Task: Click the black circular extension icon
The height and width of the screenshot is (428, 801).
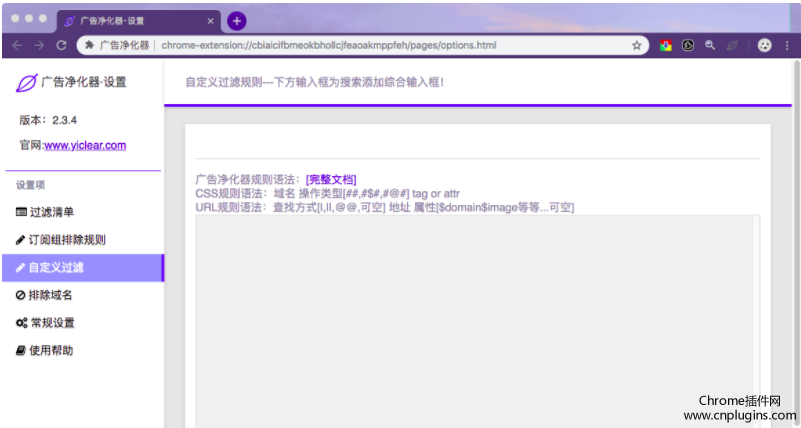Action: (688, 45)
